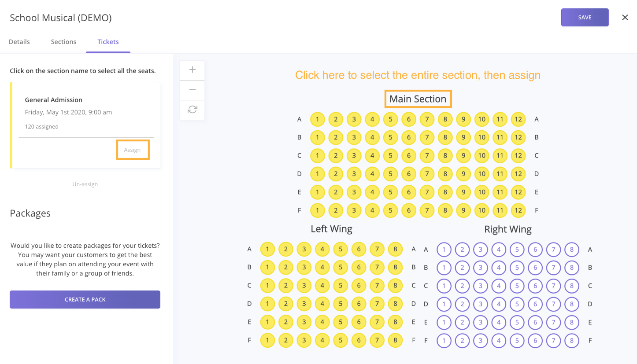
Task: Select the Tickets tab
Action: tap(108, 41)
